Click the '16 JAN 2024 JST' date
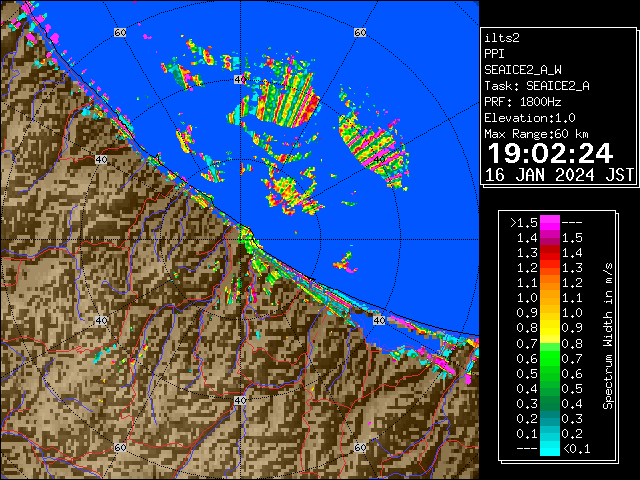This screenshot has height=480, width=640. point(559,175)
